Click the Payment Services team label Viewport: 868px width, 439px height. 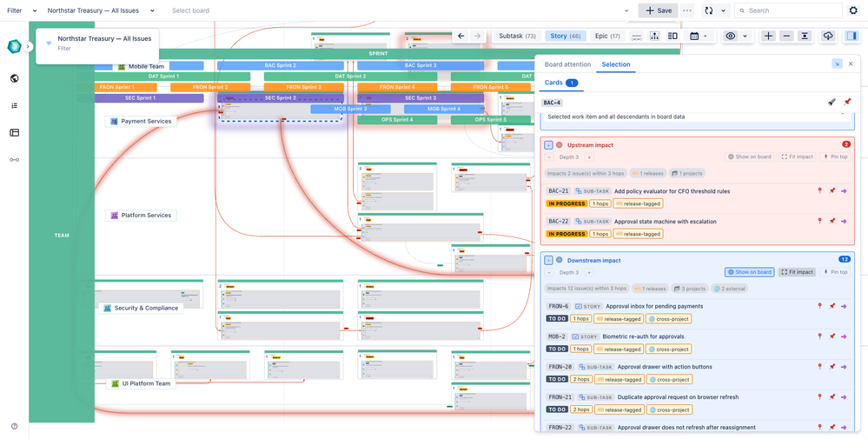(141, 121)
